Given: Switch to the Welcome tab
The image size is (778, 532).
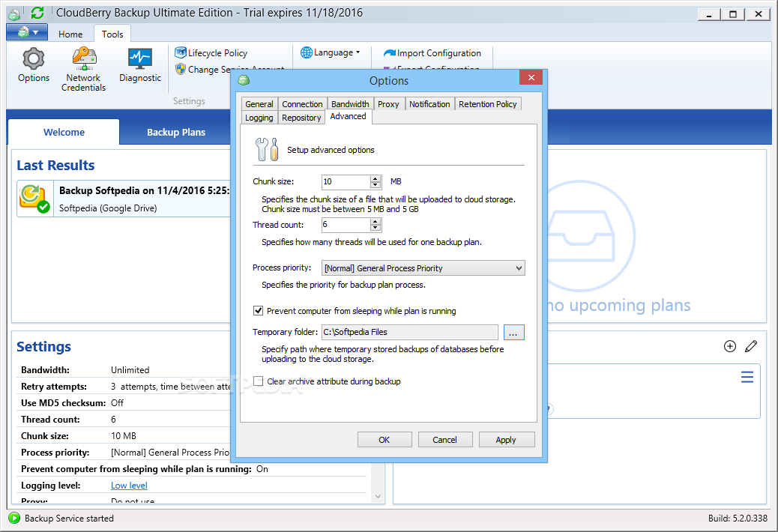Looking at the screenshot, I should coord(64,133).
